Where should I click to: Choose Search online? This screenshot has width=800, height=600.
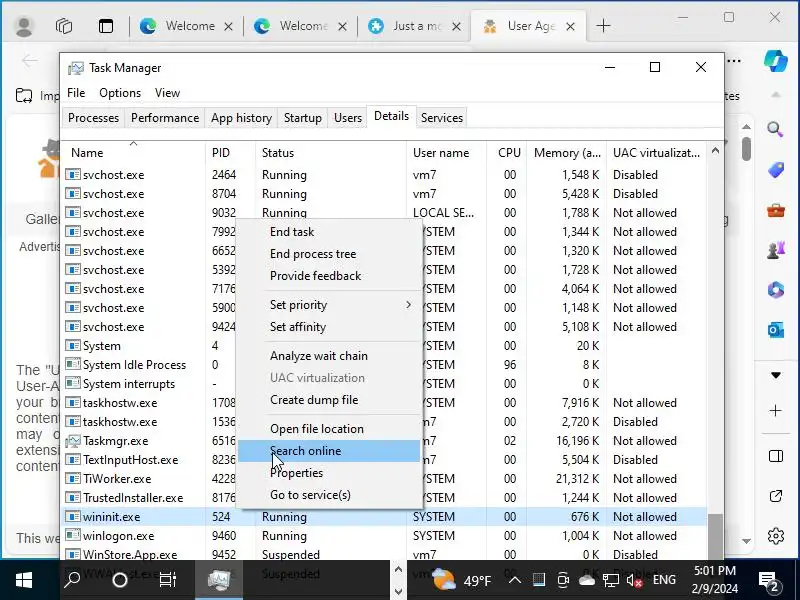tap(330, 451)
